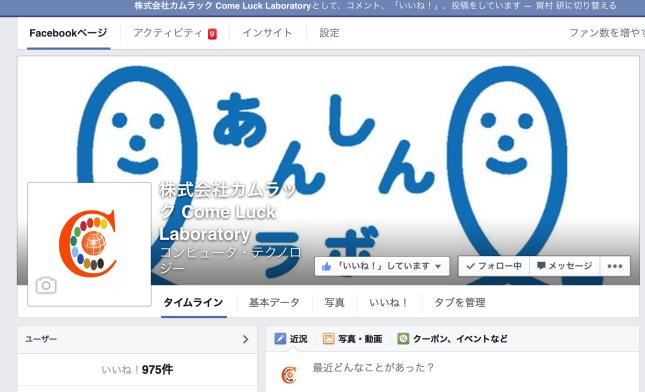Click the red notification badge on アクティビティ
This screenshot has height=392, width=645.
coord(212,34)
